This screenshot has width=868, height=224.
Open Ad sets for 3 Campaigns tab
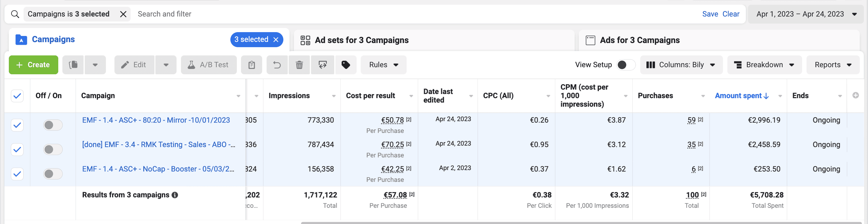click(434, 40)
